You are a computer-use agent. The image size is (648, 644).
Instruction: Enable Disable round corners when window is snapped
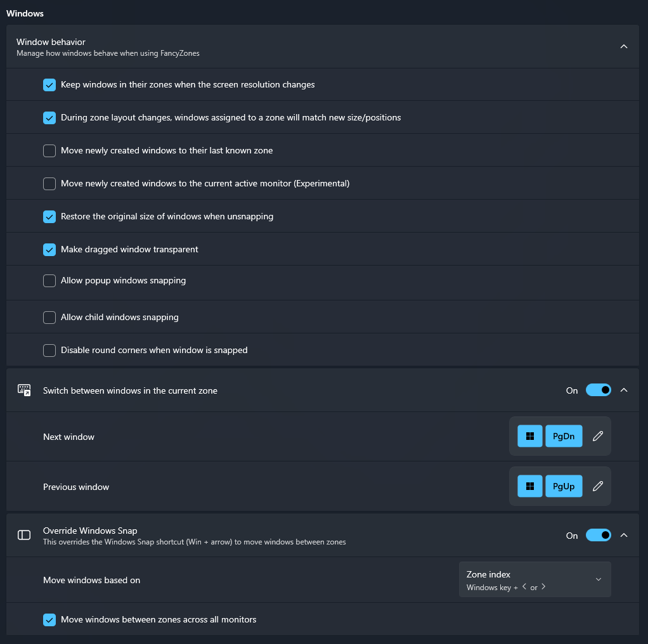(49, 350)
